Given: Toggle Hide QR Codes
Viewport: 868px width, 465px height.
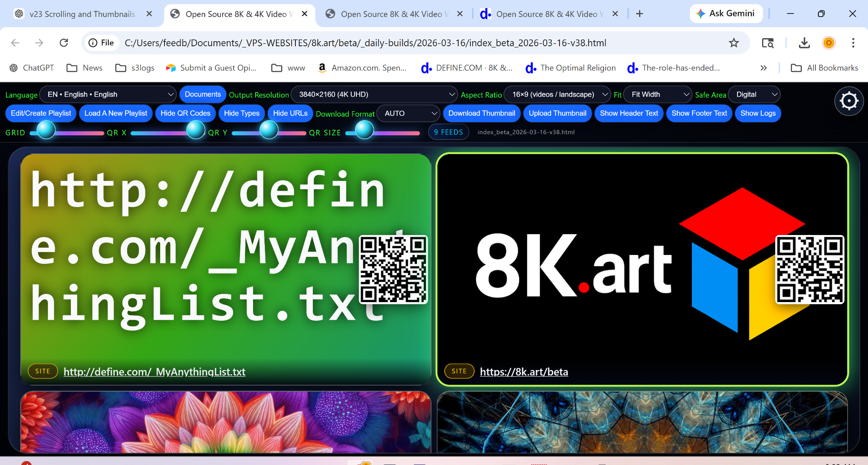Looking at the screenshot, I should click(x=185, y=113).
